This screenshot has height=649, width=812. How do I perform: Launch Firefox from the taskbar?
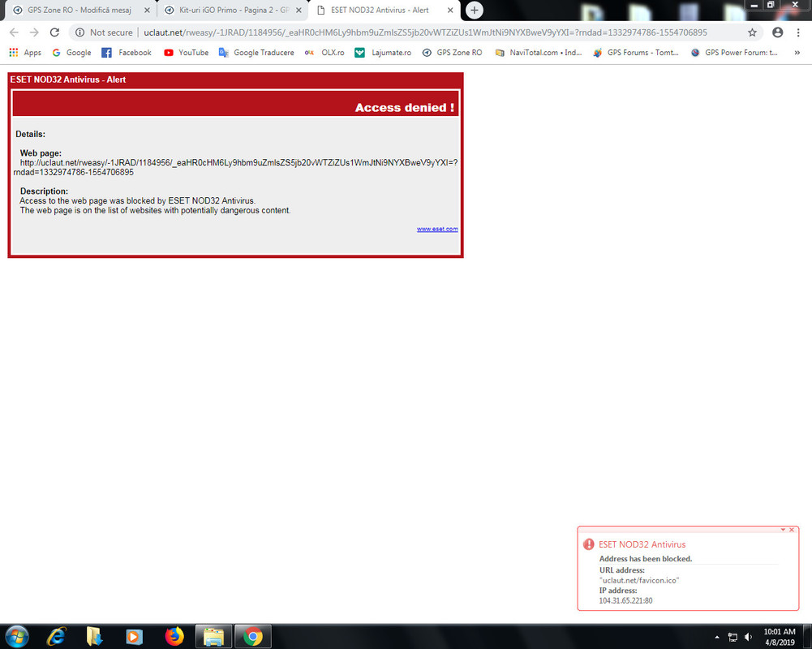[174, 637]
